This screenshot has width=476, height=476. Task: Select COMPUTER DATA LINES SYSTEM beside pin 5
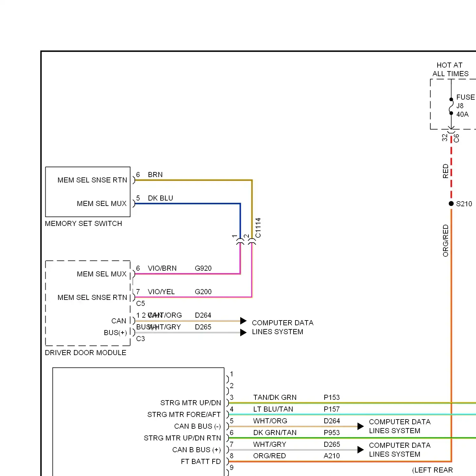point(400,426)
